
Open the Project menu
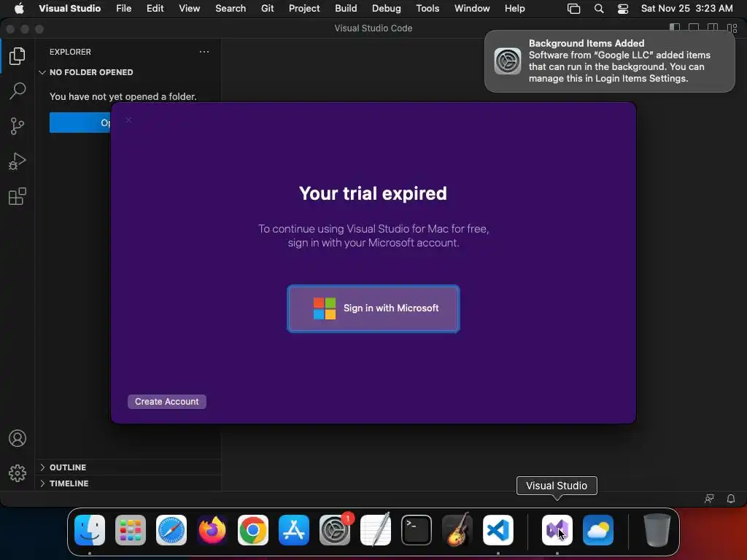[304, 8]
